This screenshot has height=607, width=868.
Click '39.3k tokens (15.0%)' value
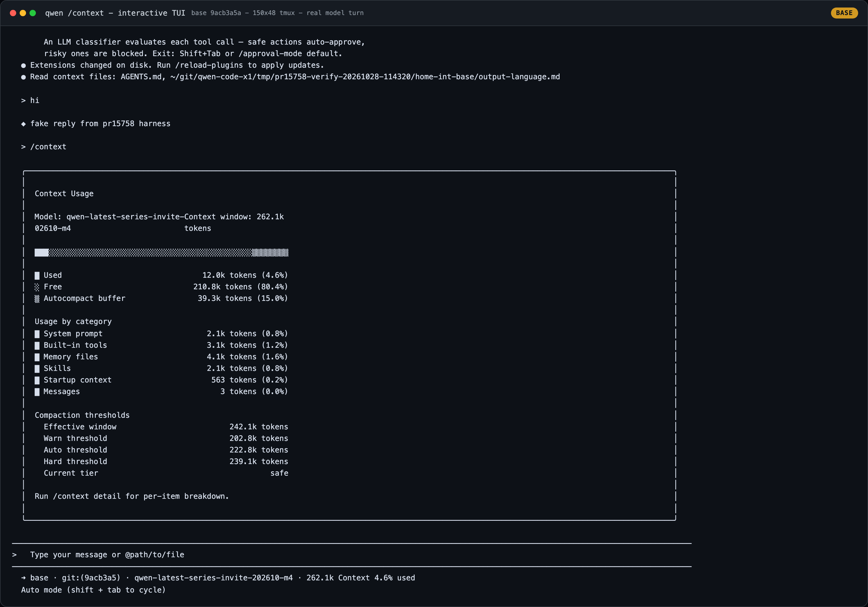tap(243, 298)
